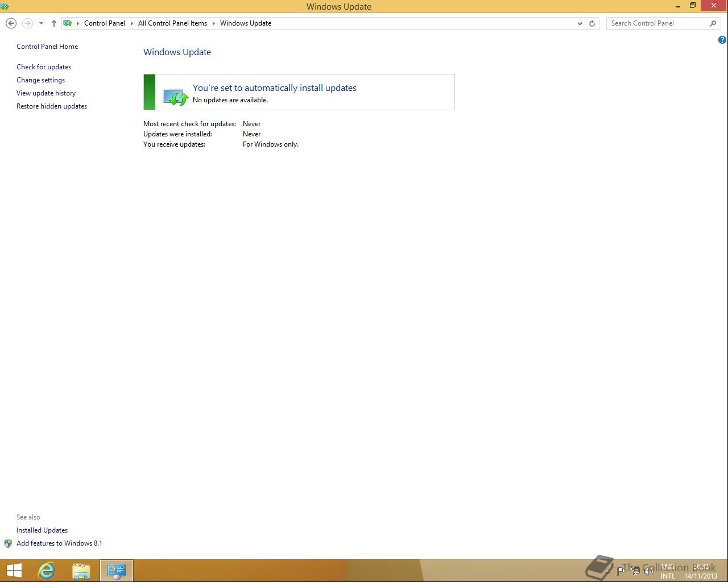Open Control Panel Home

47,47
